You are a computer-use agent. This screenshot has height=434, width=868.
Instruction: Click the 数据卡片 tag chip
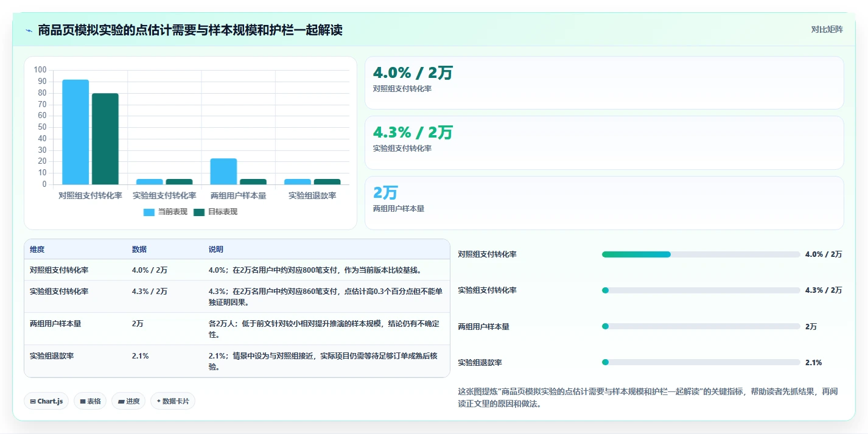[x=173, y=401]
